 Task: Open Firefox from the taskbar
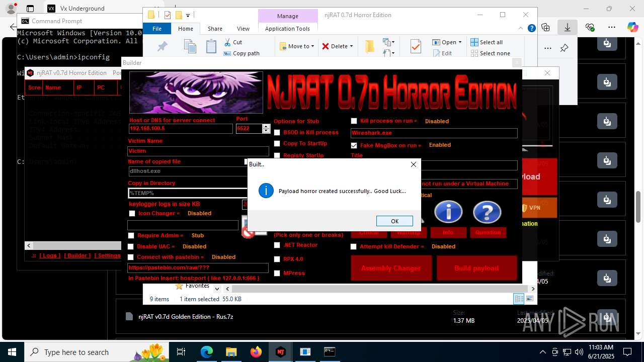point(256,352)
